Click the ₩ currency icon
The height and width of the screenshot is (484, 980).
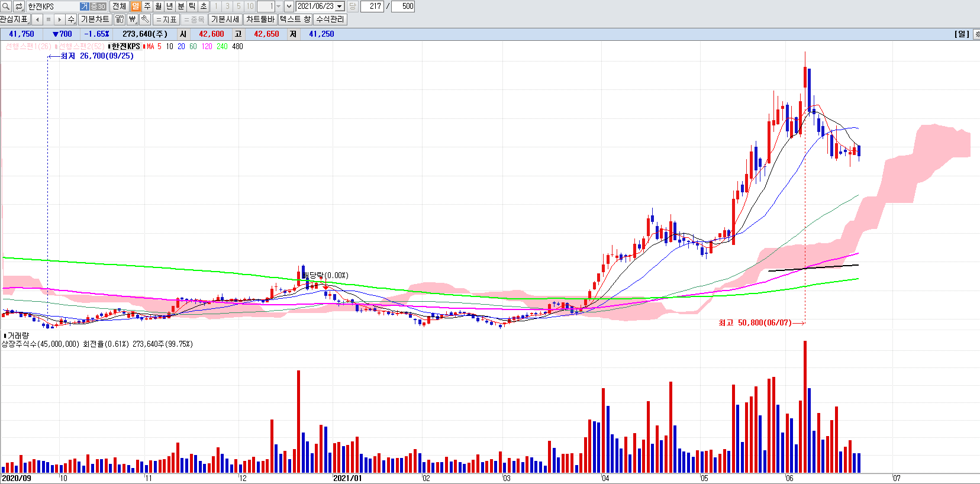click(x=133, y=20)
